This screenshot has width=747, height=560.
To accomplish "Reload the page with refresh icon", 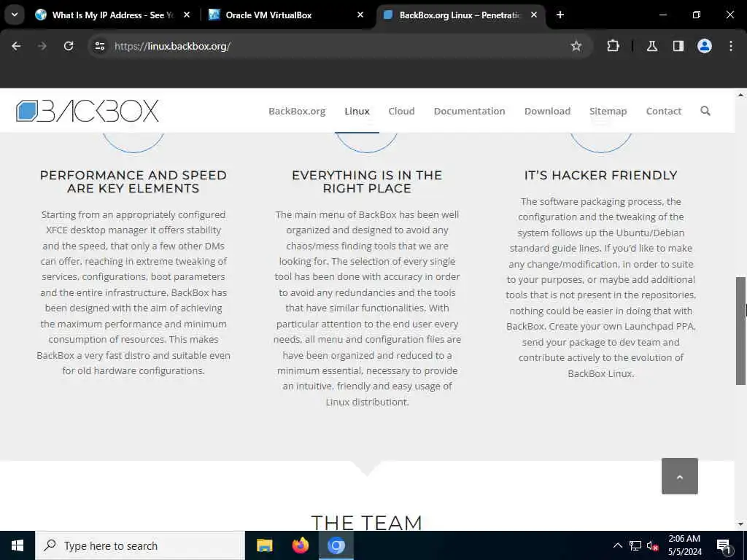I will coord(69,46).
